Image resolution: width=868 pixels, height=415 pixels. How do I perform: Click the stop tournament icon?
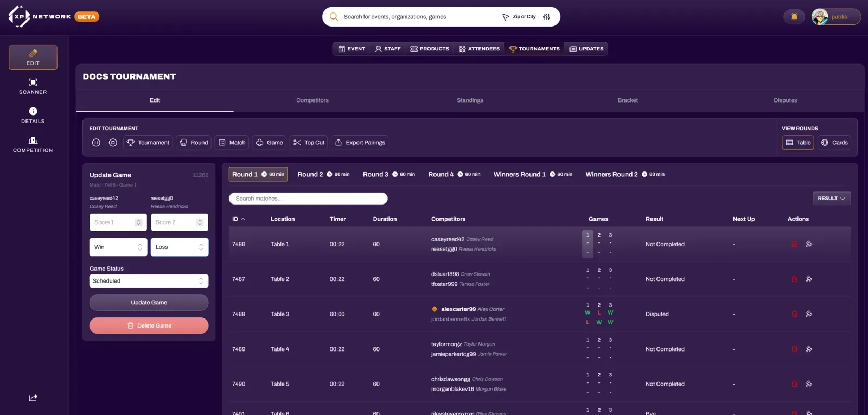[113, 143]
